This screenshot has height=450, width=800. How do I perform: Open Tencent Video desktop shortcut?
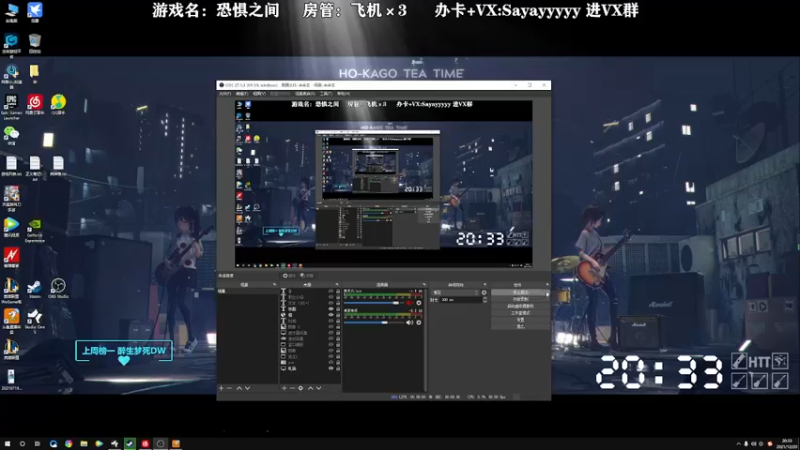[x=11, y=226]
